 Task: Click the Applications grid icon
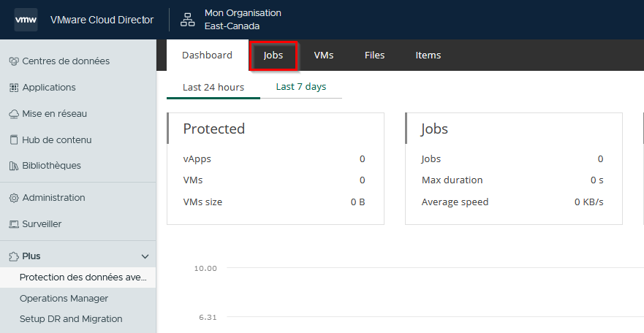pos(14,88)
